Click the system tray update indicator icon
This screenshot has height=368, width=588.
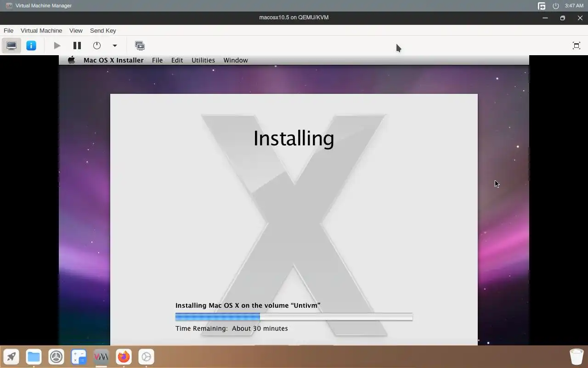point(542,6)
